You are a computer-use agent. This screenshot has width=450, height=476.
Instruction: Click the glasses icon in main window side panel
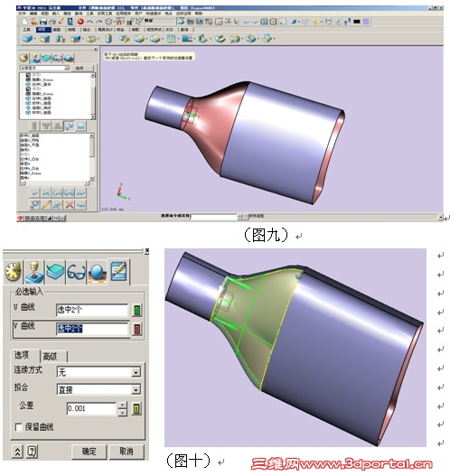pyautogui.click(x=58, y=58)
